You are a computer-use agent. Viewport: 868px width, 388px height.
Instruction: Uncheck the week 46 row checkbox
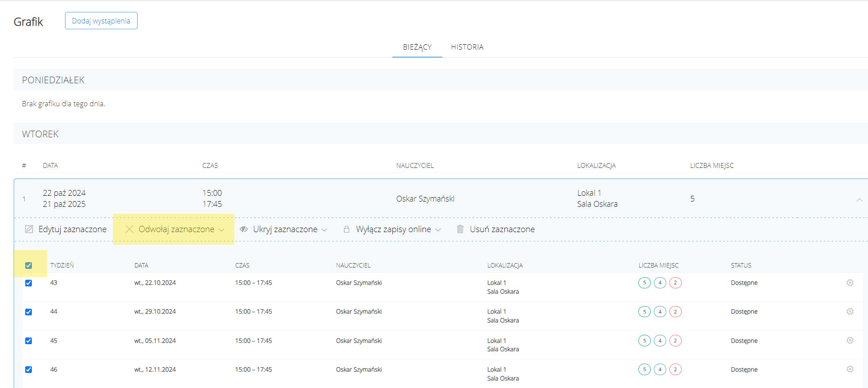click(x=29, y=369)
